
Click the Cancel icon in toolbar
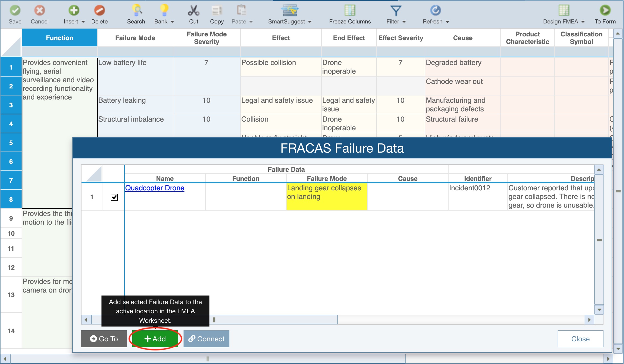click(x=39, y=11)
